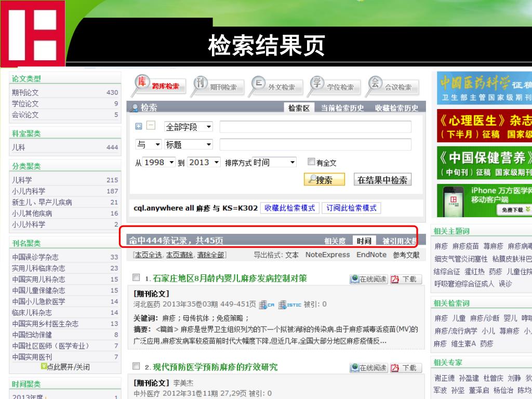Click 清除全部 link
532x399 pixels.
click(x=210, y=255)
